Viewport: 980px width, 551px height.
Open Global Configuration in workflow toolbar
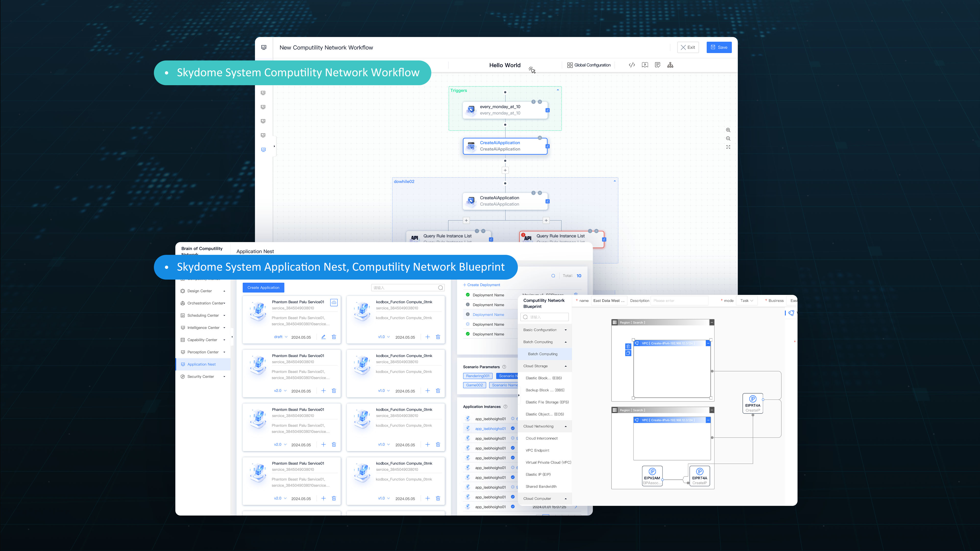click(589, 65)
